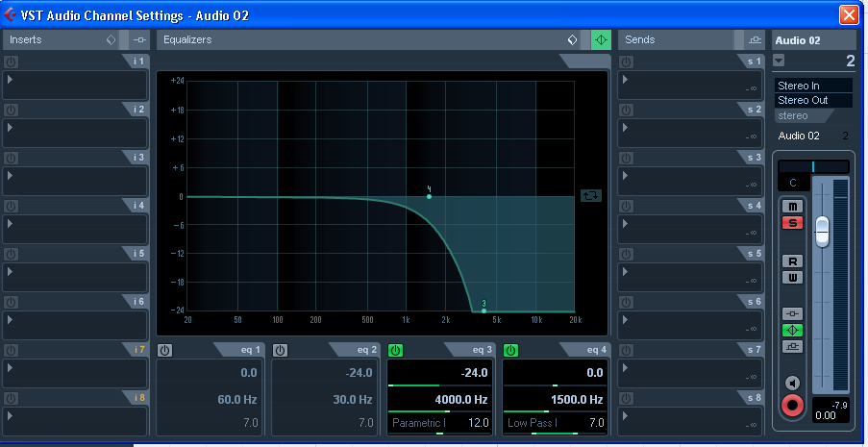This screenshot has width=868, height=447.
Task: Click the pan control above C
Action: click(813, 166)
